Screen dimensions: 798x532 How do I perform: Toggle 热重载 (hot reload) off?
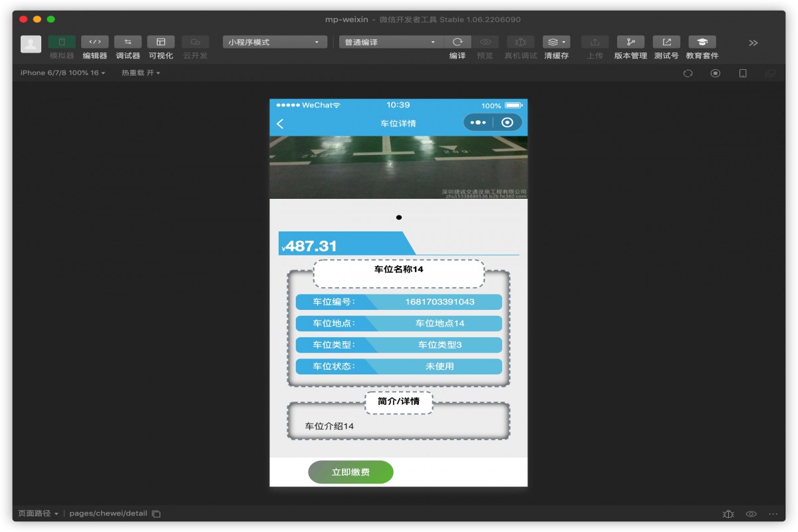[140, 73]
